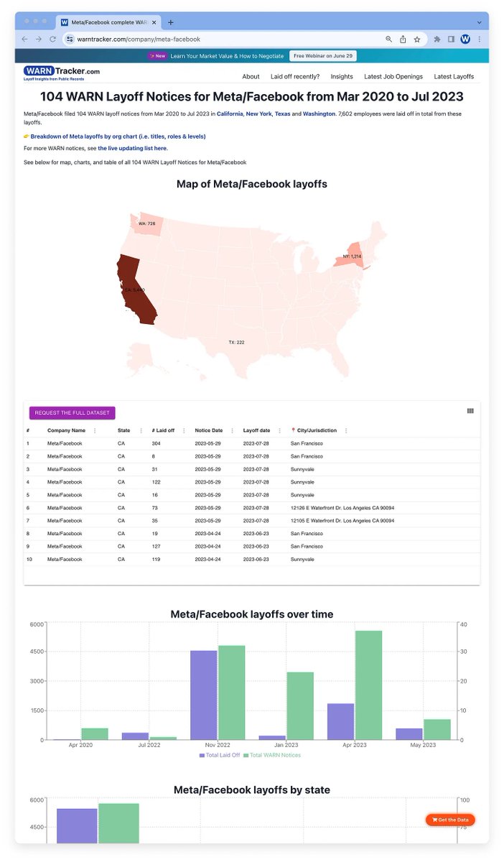Click the table columns icon above the table

[470, 411]
